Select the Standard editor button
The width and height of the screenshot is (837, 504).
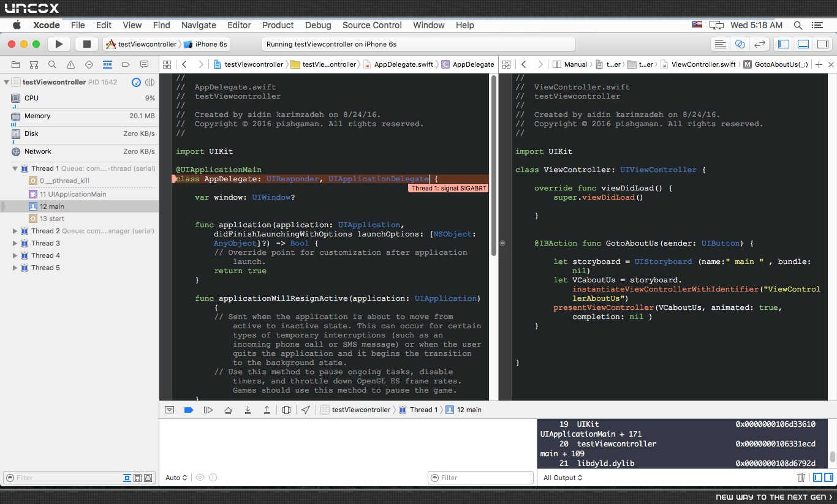(x=721, y=44)
